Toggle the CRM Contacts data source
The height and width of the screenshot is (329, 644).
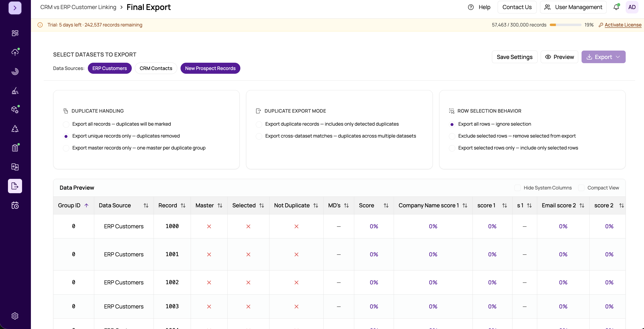(x=156, y=68)
